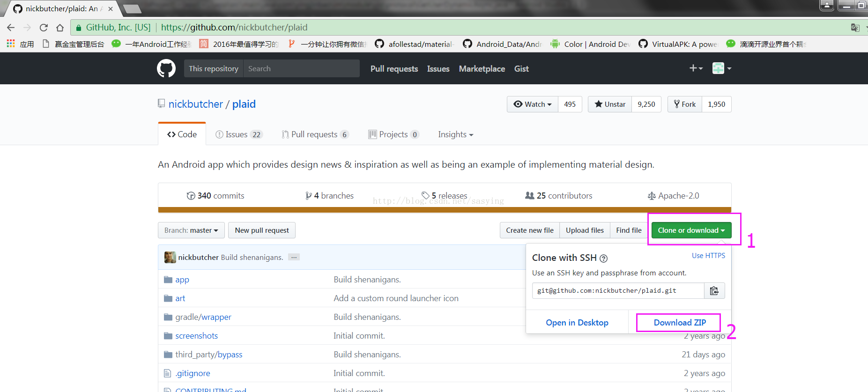Close the nickbutcher/plaid browser tab
The width and height of the screenshot is (868, 392).
[x=111, y=9]
